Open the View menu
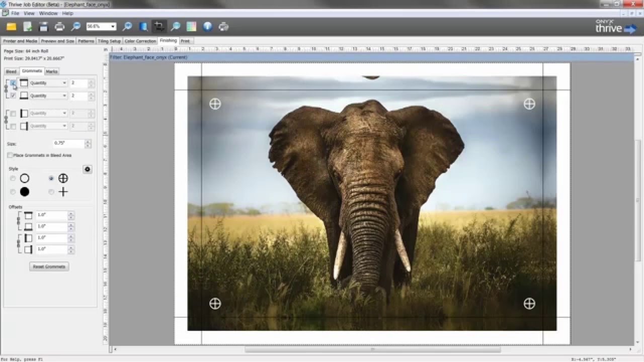The image size is (644, 362). pyautogui.click(x=29, y=13)
